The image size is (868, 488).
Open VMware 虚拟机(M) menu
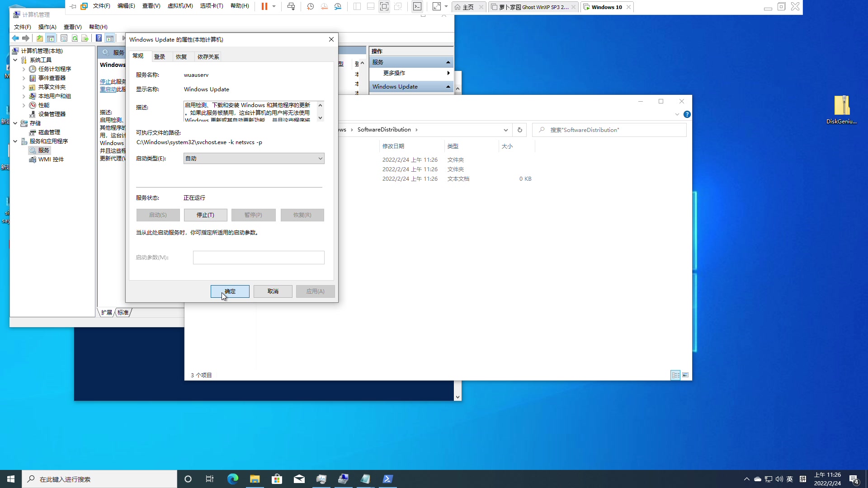[180, 6]
